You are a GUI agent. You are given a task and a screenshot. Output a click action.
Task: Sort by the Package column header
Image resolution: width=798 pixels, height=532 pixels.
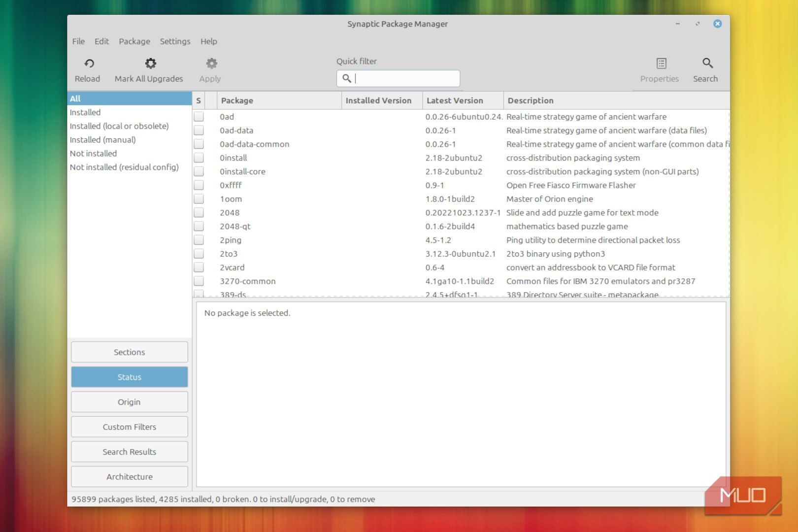[x=237, y=100]
